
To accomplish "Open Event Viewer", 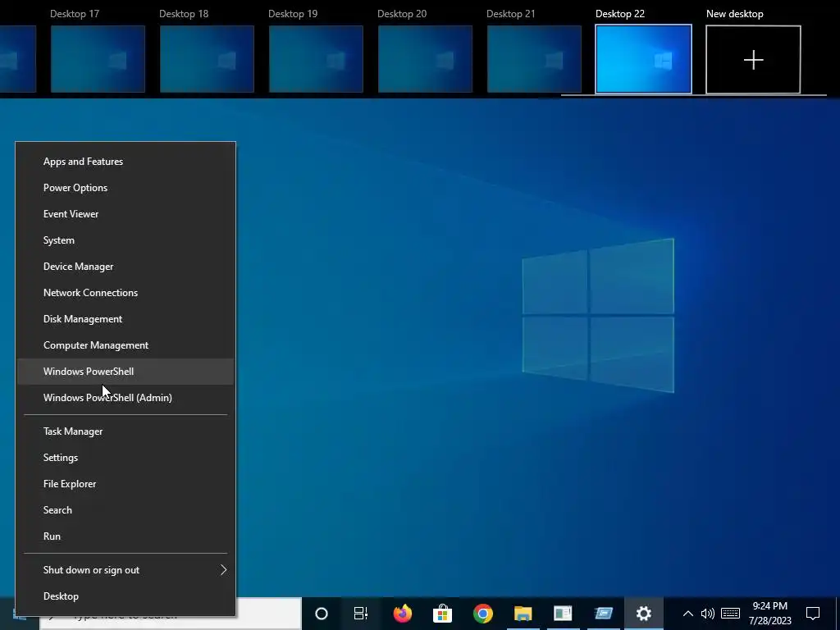I will pyautogui.click(x=126, y=214).
